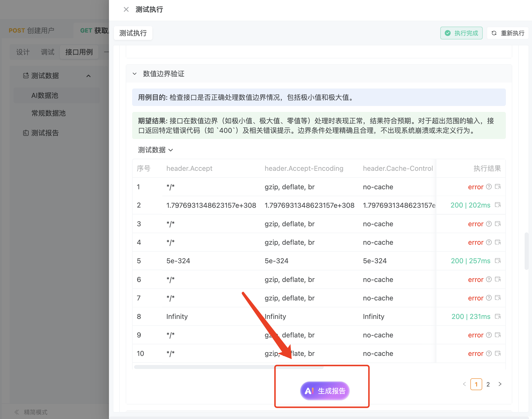
Task: Click 1.7976931348623157e+308 in header.Accept column
Action: (211, 205)
